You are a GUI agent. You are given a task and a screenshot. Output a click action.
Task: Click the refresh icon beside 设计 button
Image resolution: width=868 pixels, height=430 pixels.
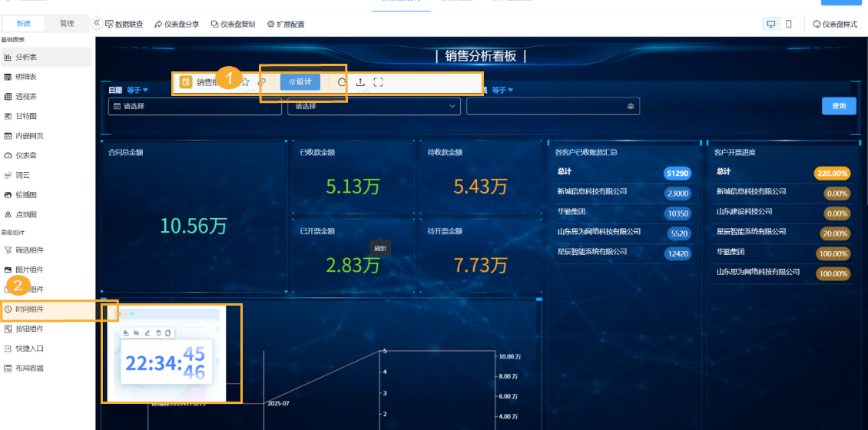coord(342,82)
